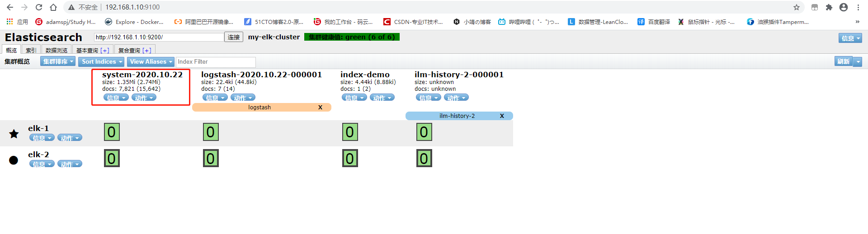The height and width of the screenshot is (234, 868).
Task: Click the master star icon for elk-1
Action: [14, 134]
